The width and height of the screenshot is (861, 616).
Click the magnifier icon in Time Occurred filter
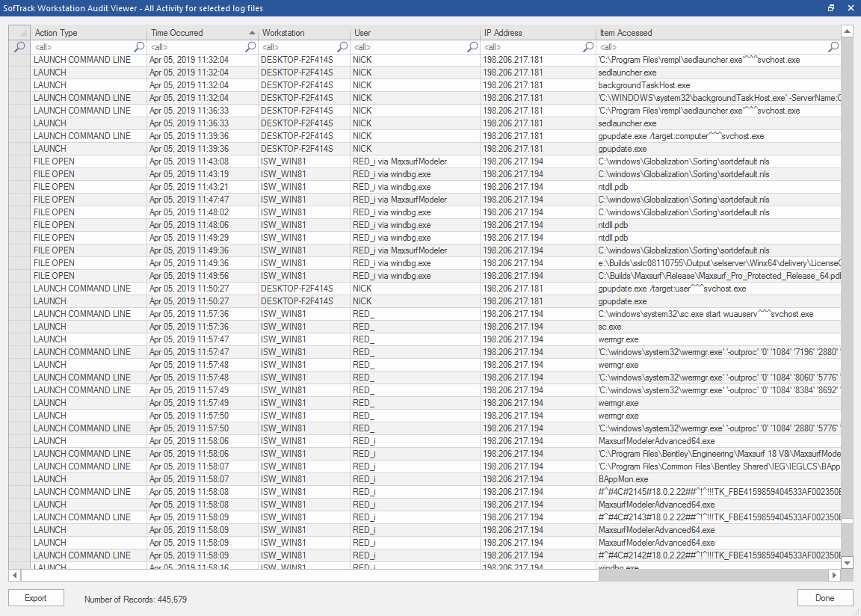pos(250,46)
